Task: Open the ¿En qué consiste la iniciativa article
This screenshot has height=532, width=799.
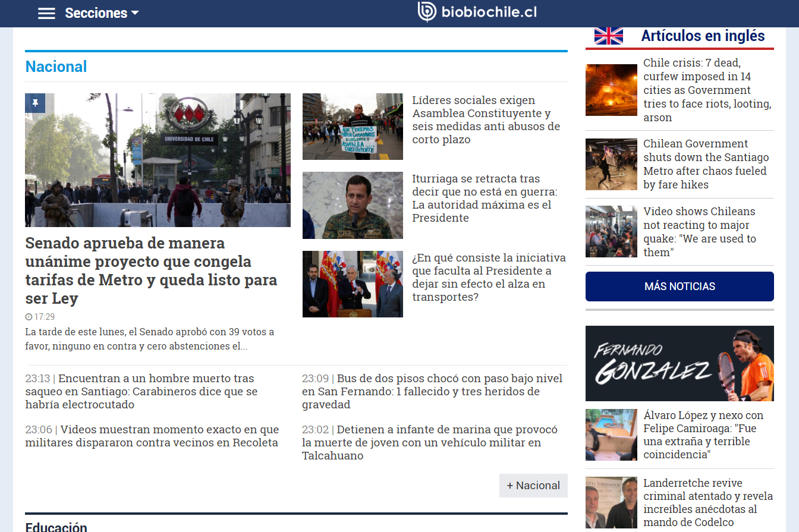Action: (x=489, y=278)
